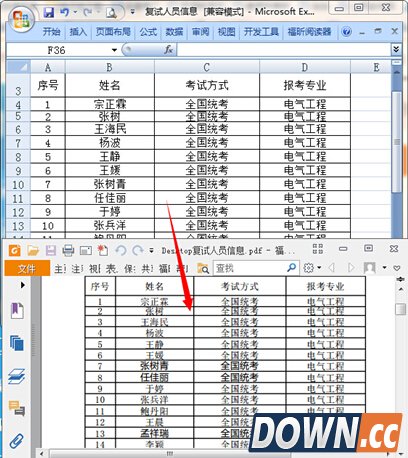Screen dimensions: 408x458
Task: Switch to the 插入 ribbon tab
Action: coord(78,32)
